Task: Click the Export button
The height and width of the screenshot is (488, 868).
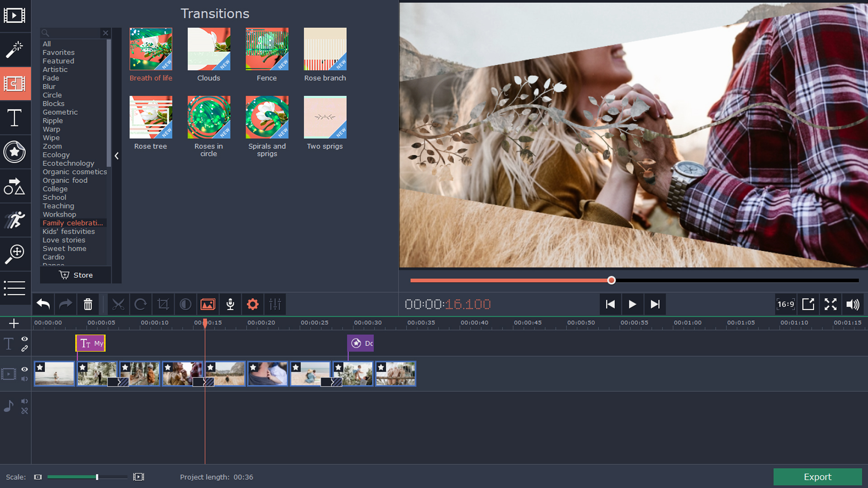Action: [x=817, y=477]
